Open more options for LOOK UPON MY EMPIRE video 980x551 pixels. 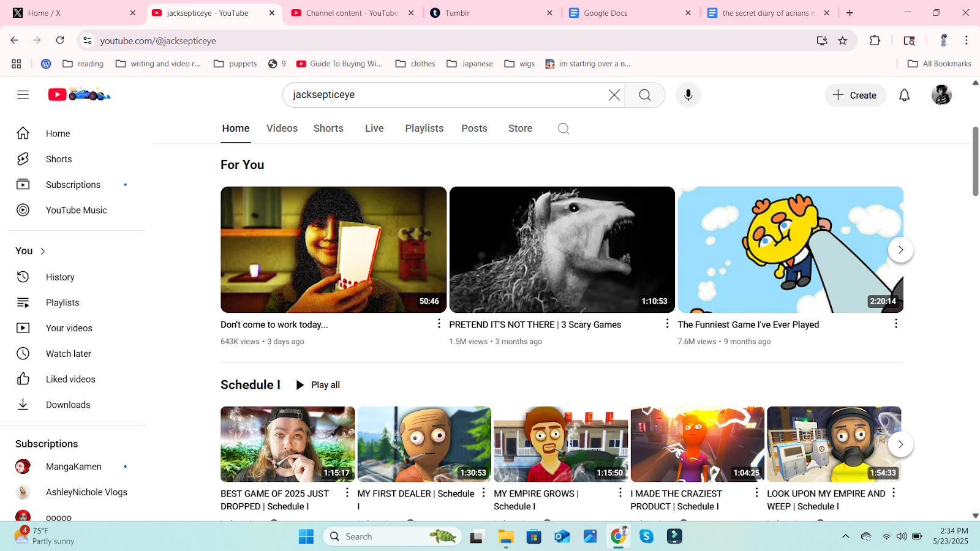coord(893,492)
